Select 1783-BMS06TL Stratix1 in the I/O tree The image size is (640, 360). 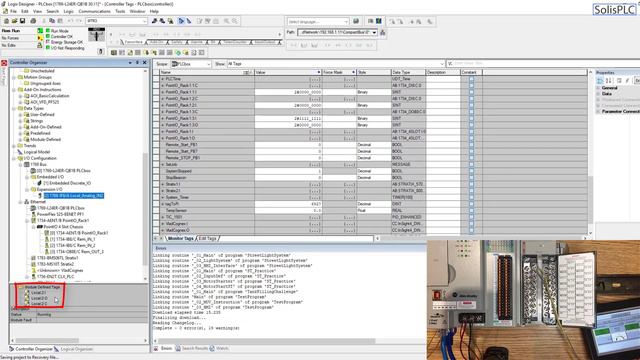58,258
